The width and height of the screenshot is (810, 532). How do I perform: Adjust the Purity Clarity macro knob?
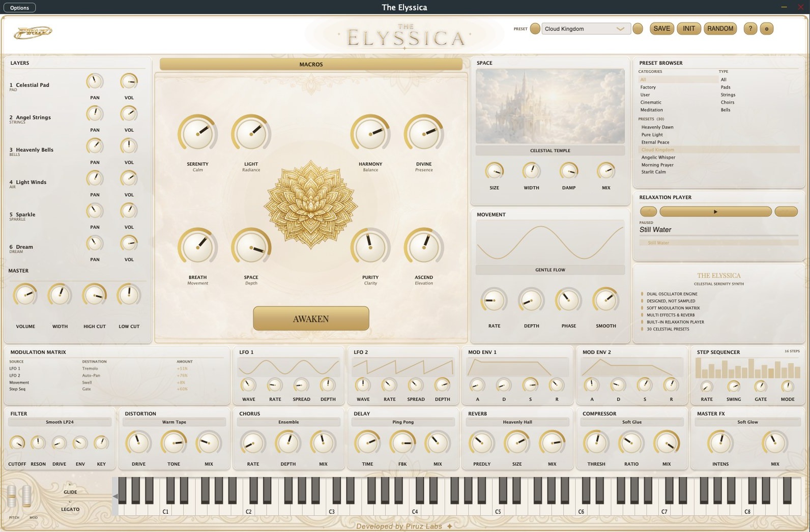point(370,248)
